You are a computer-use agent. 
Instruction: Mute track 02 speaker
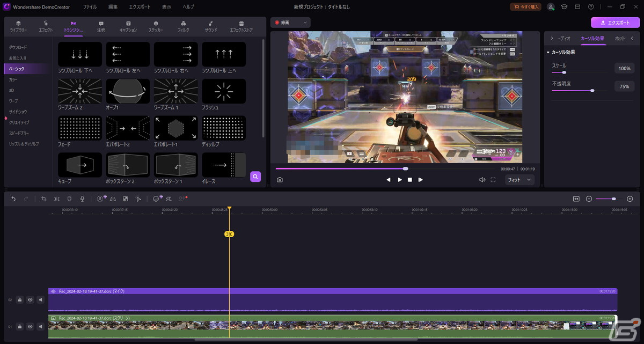[x=41, y=299]
